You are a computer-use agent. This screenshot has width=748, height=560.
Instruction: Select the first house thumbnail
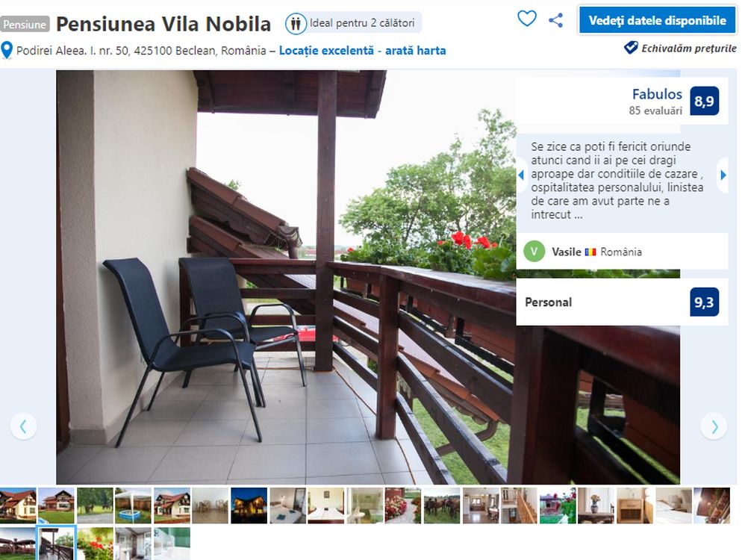18,505
